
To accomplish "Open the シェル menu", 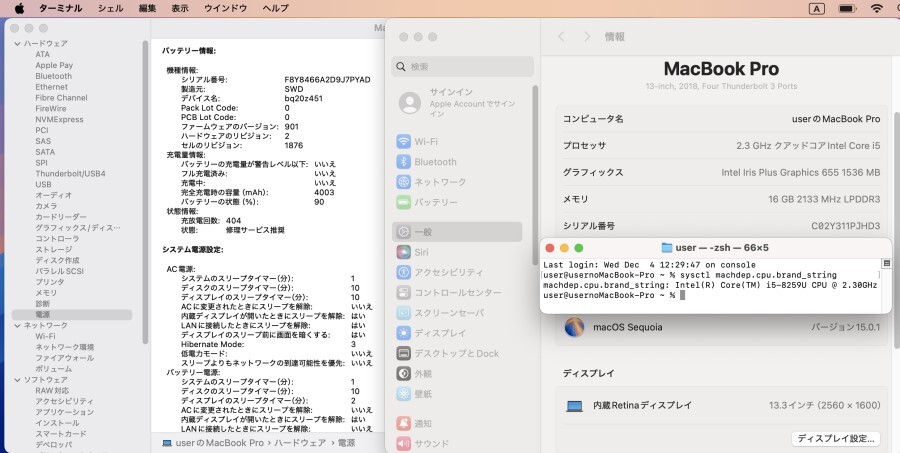I will click(110, 8).
